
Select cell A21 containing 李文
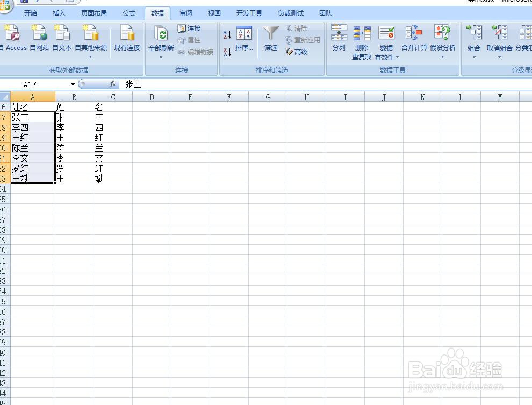coord(33,158)
